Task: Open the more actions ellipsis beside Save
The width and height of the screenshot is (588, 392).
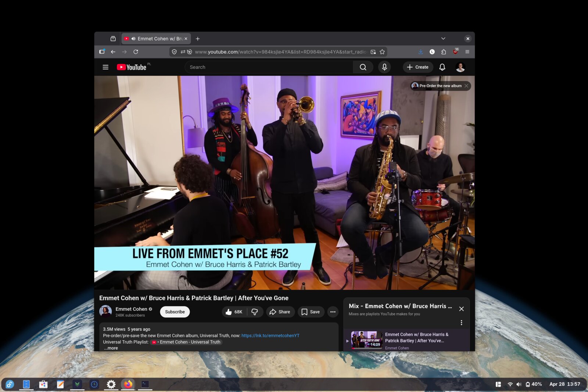Action: pos(333,312)
